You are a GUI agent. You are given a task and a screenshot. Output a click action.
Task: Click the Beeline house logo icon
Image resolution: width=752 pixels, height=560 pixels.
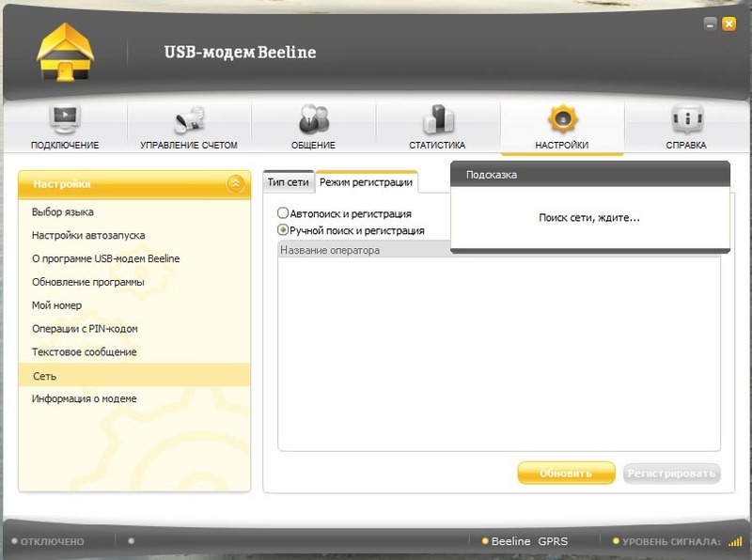click(65, 53)
